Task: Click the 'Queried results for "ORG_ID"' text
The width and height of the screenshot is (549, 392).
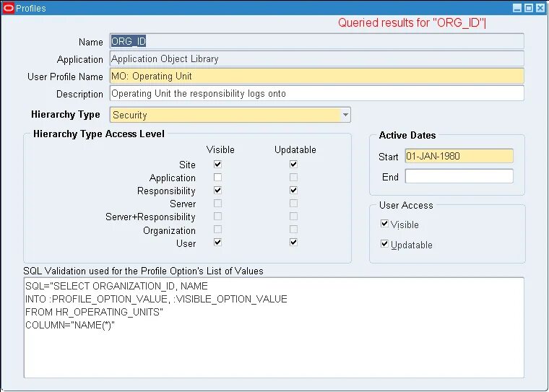Action: [x=412, y=23]
